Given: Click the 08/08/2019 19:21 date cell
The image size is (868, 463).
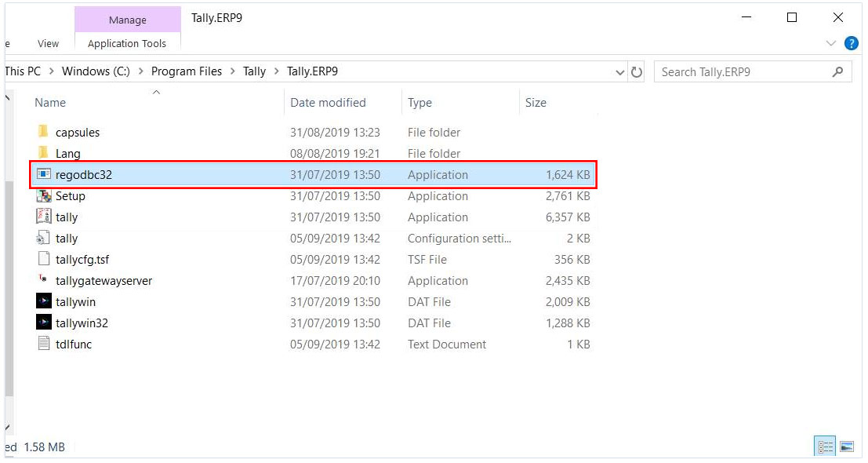Looking at the screenshot, I should 335,153.
